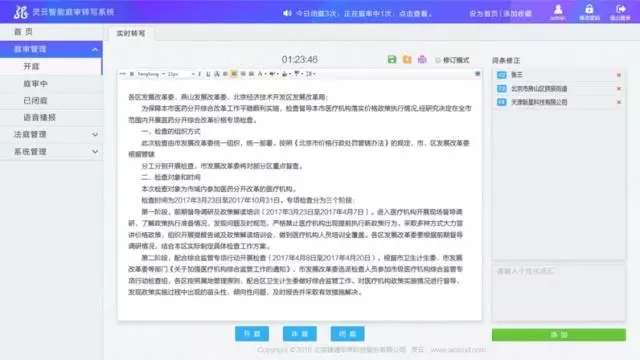The height and width of the screenshot is (360, 640).
Task: Click the entry text input box above 添加
Action: pos(558,293)
